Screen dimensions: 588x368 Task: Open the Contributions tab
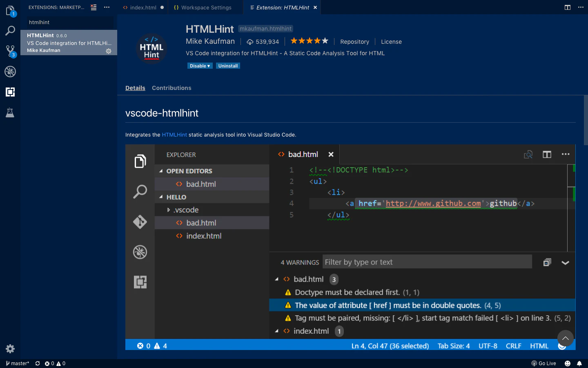pyautogui.click(x=171, y=88)
